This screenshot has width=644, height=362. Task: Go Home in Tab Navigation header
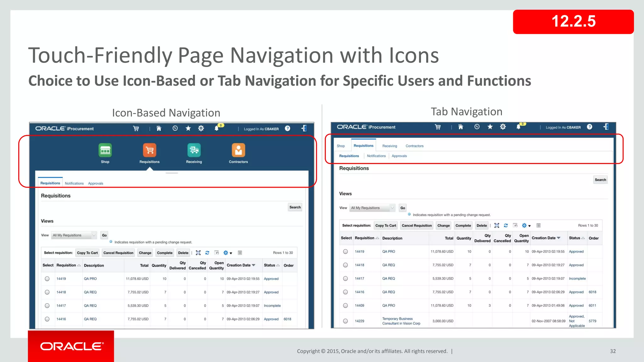(461, 127)
